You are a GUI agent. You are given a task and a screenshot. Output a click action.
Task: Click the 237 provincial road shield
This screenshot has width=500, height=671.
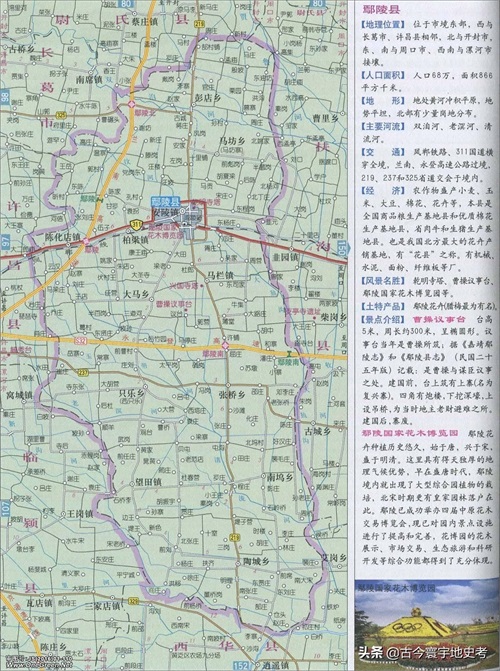[x=83, y=373]
